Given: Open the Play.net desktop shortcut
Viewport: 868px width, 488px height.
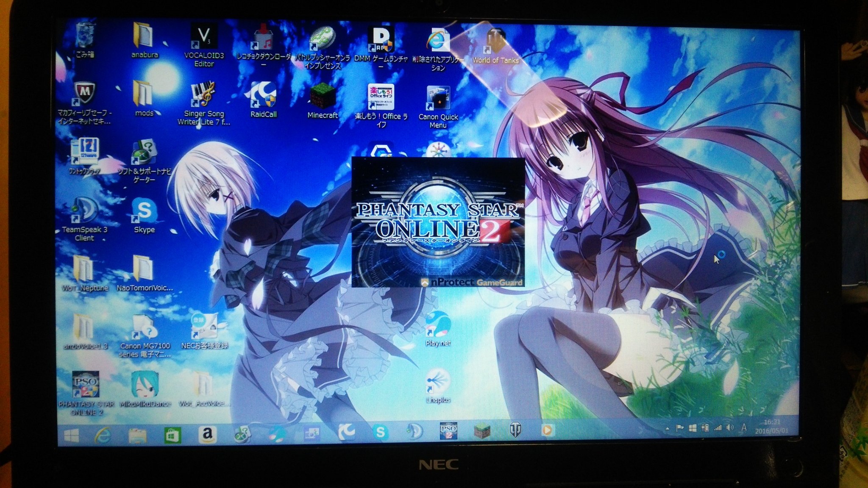Looking at the screenshot, I should point(438,329).
